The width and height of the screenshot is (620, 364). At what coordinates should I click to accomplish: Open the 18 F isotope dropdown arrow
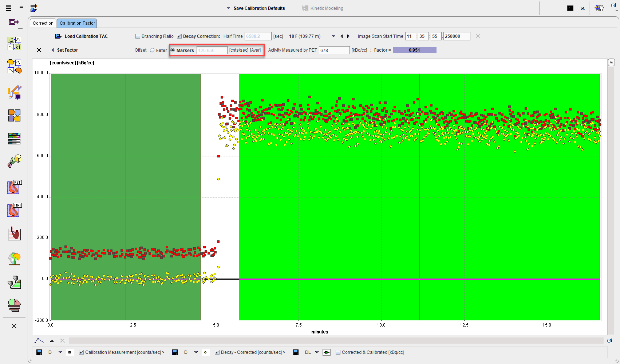pyautogui.click(x=333, y=36)
